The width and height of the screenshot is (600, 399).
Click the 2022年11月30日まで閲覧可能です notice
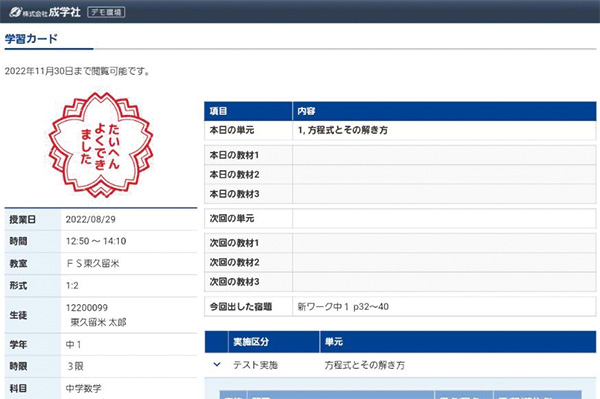coord(78,71)
